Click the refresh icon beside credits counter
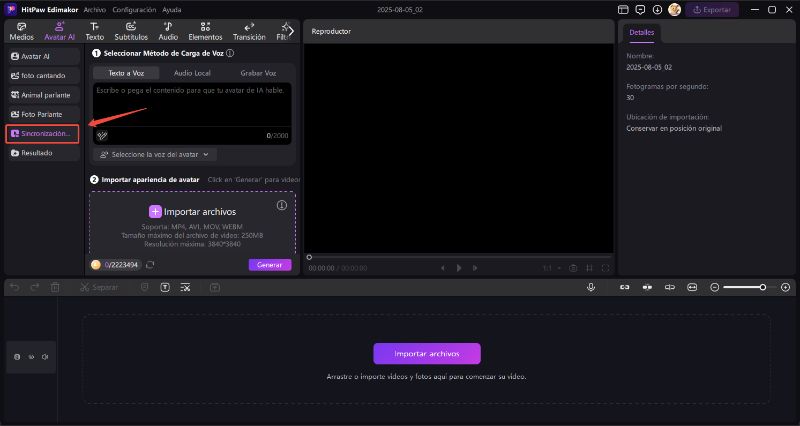The width and height of the screenshot is (800, 426). (150, 265)
